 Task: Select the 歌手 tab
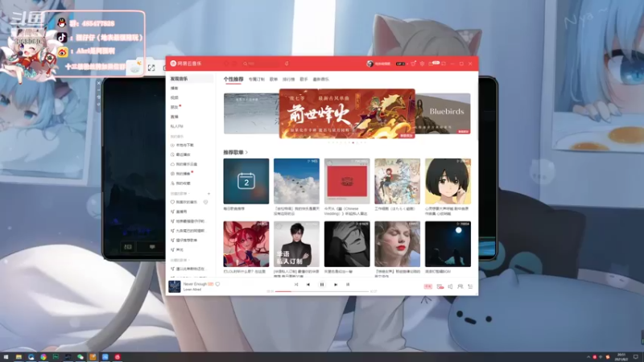tap(303, 79)
